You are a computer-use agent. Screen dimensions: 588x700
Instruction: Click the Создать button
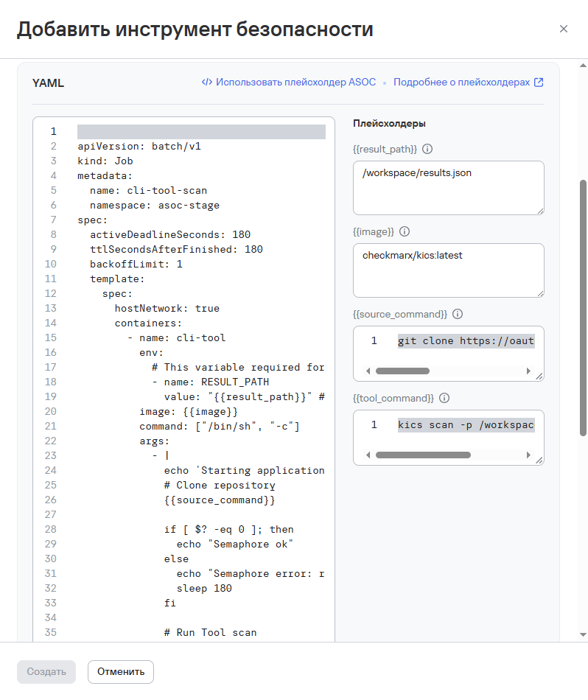(x=46, y=671)
